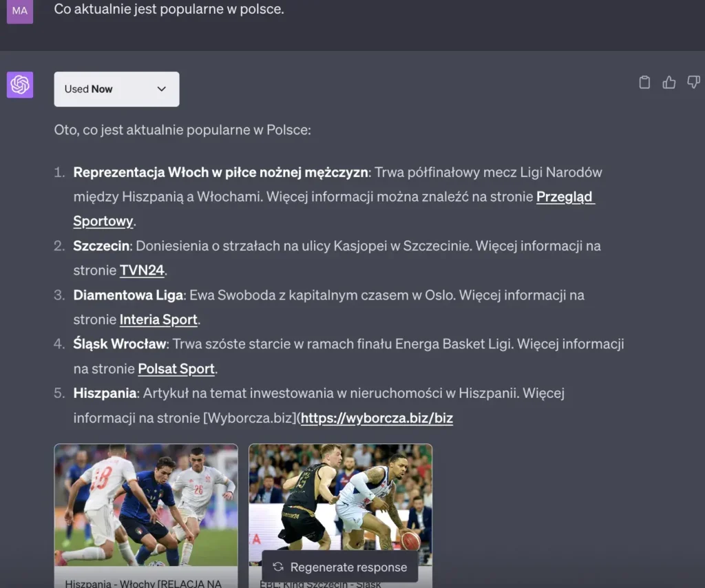Click the MA user avatar
This screenshot has height=588, width=705.
coord(19,11)
